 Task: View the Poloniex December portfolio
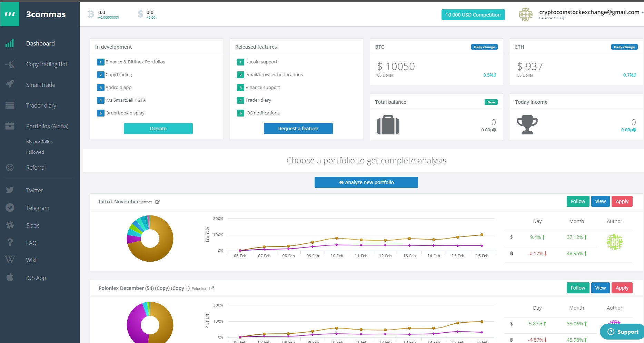[x=600, y=288]
